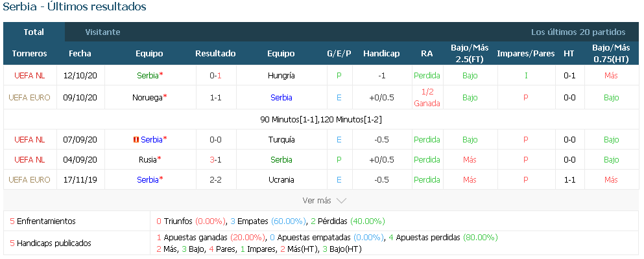The image size is (644, 259).
Task: Open the Rusia team link
Action: click(x=148, y=160)
